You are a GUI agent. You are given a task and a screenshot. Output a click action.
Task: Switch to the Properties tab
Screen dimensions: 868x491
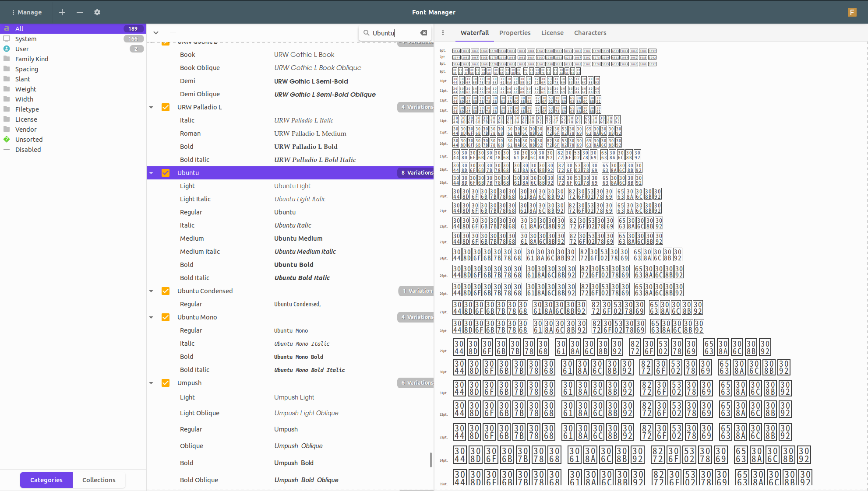[515, 33]
